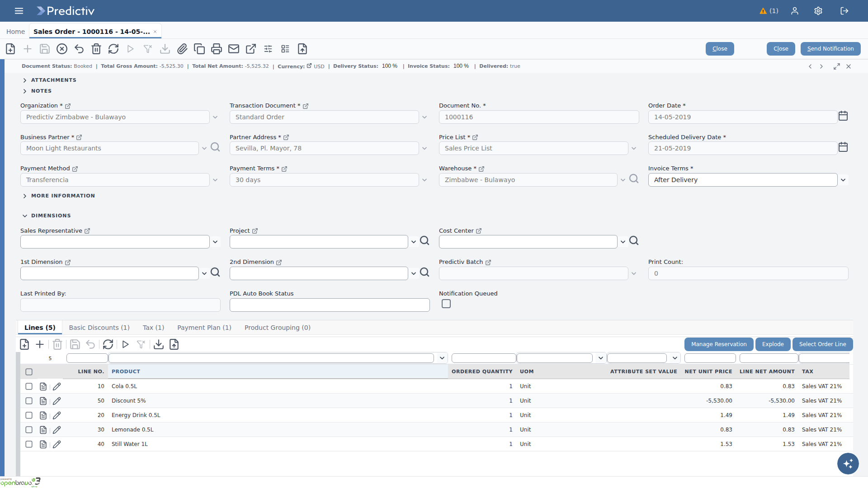Clone the record using copy icon
This screenshot has height=488, width=868.
199,49
